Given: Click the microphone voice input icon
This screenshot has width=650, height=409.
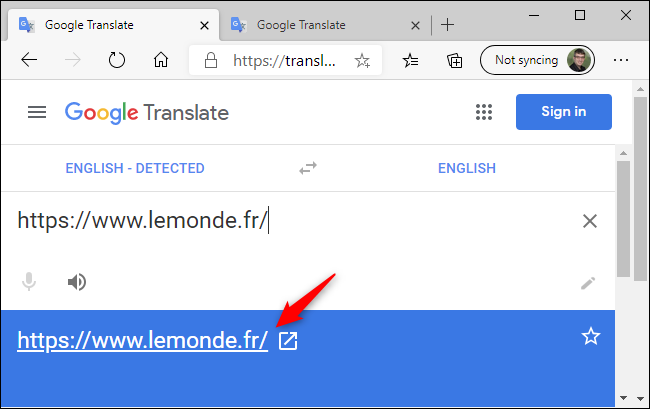Looking at the screenshot, I should [30, 283].
